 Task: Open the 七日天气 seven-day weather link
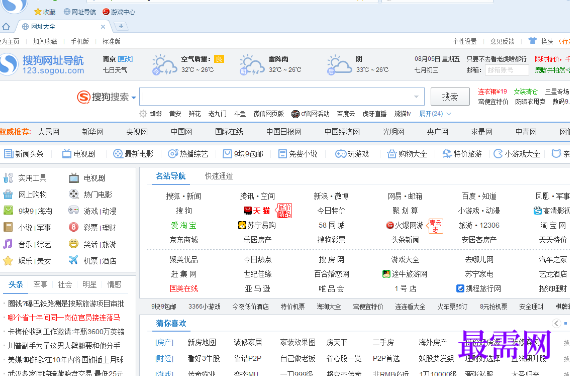tap(115, 69)
